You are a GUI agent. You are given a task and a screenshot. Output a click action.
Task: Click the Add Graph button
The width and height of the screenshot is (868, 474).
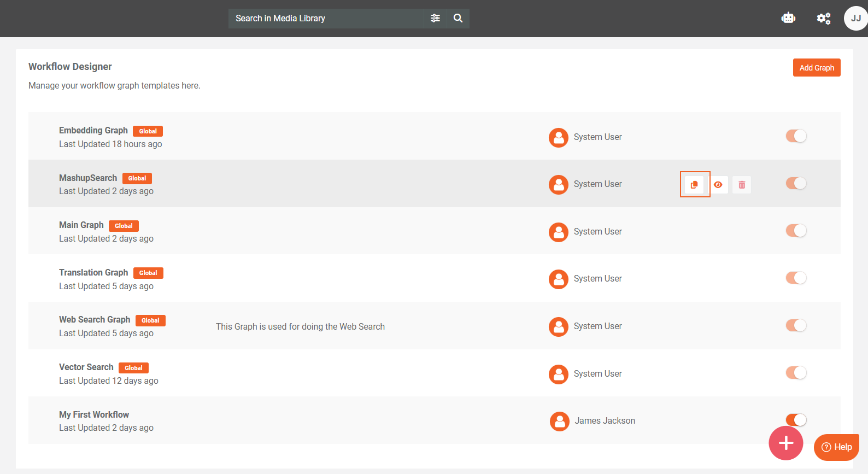(x=816, y=68)
